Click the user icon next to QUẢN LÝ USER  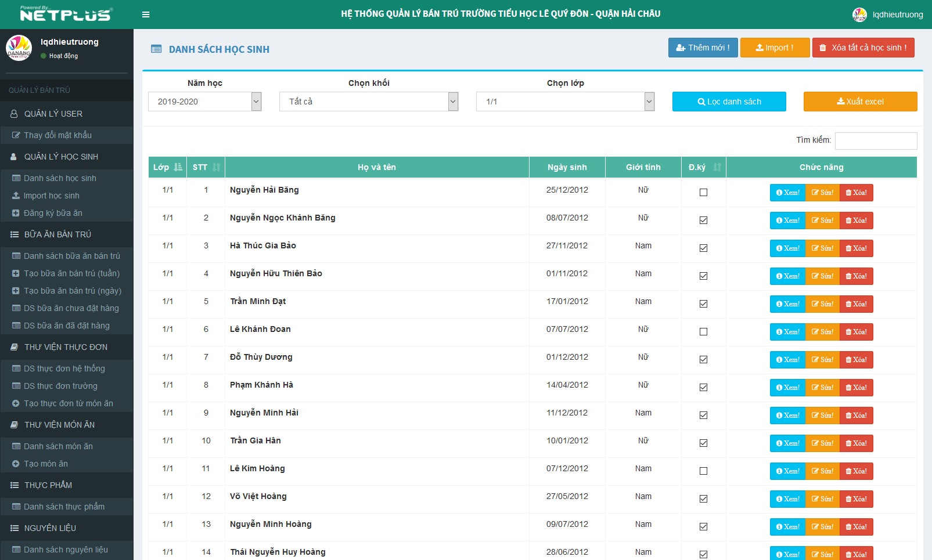tap(14, 114)
